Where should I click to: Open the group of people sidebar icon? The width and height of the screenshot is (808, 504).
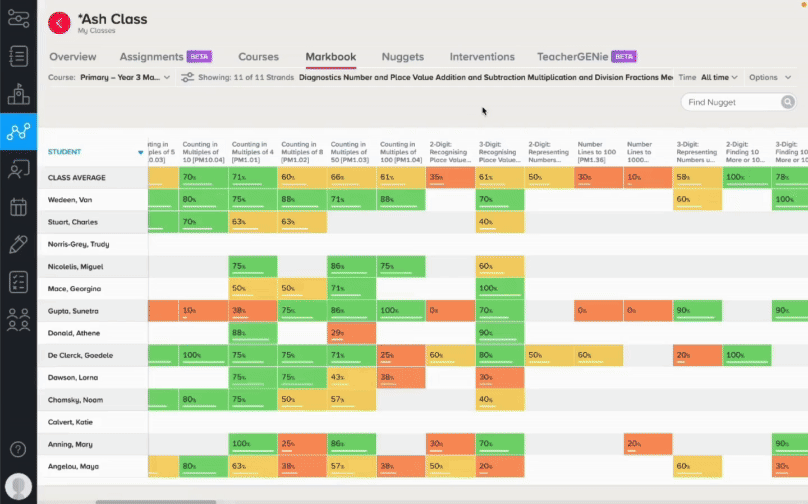[x=19, y=320]
